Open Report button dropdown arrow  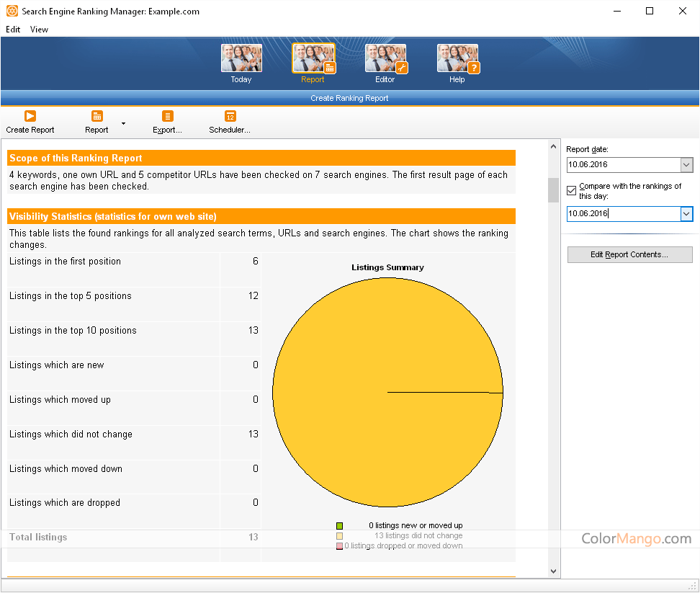click(123, 123)
